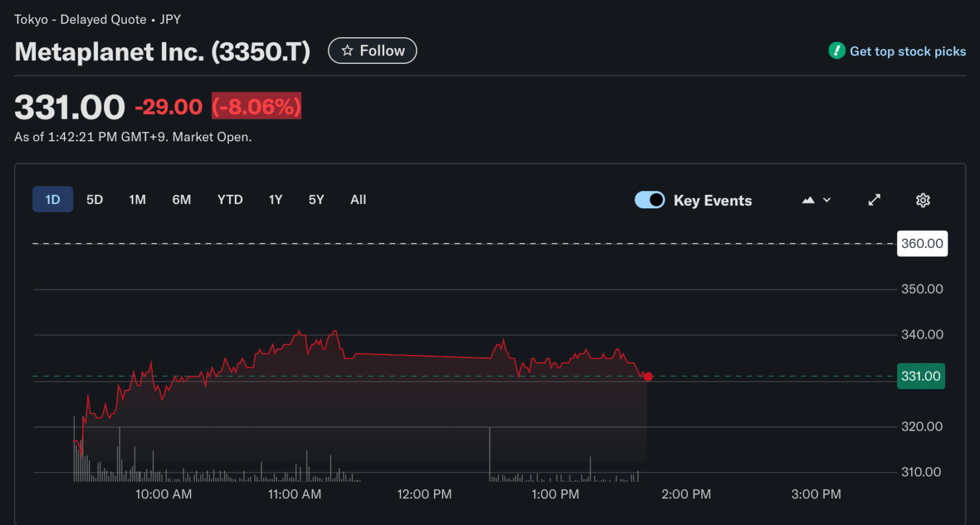Click the 360.00 previous close label
This screenshot has width=980, height=525.
(922, 244)
